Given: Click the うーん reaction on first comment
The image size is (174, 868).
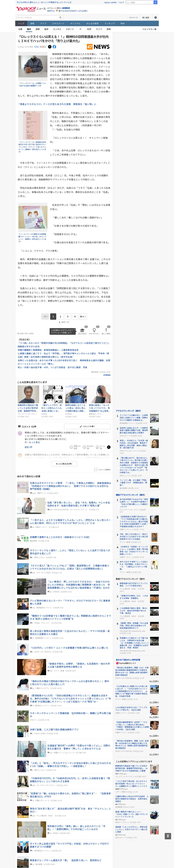Looking at the screenshot, I should click(101, 447).
